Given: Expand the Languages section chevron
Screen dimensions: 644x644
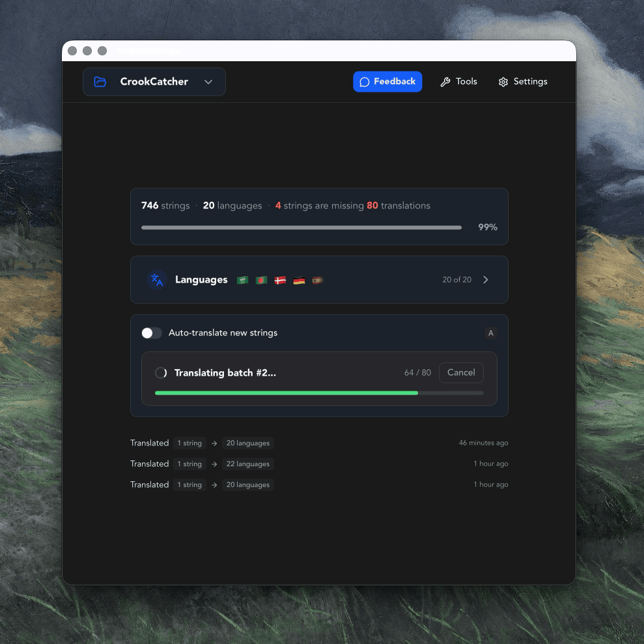Looking at the screenshot, I should click(x=485, y=279).
